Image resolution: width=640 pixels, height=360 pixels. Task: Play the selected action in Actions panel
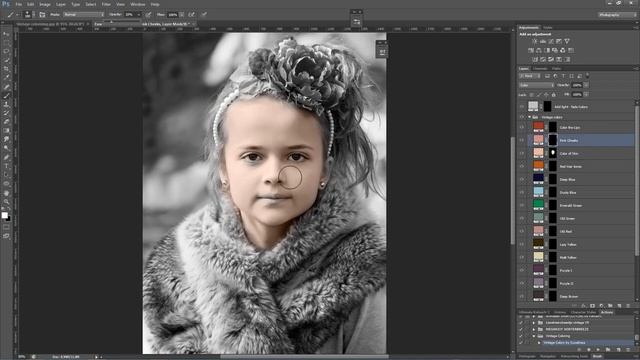tap(598, 350)
